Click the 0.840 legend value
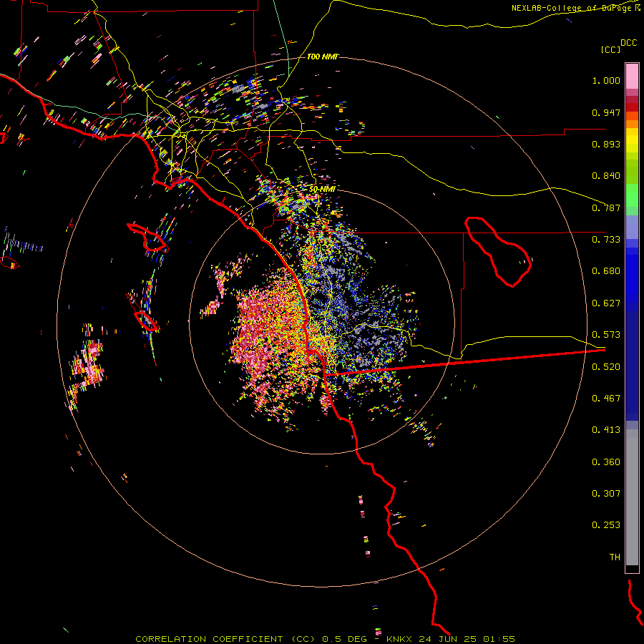This screenshot has height=644, width=644. (606, 176)
